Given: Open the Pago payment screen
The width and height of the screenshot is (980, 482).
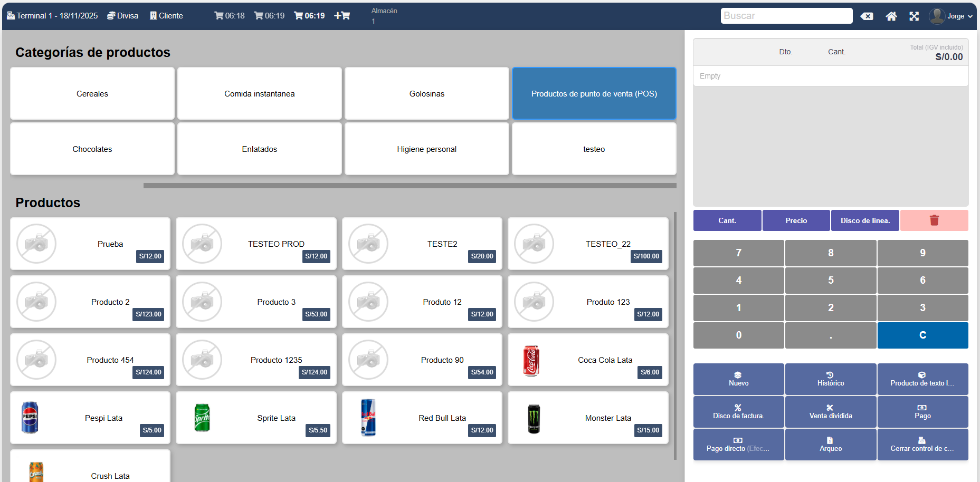Looking at the screenshot, I should (923, 412).
